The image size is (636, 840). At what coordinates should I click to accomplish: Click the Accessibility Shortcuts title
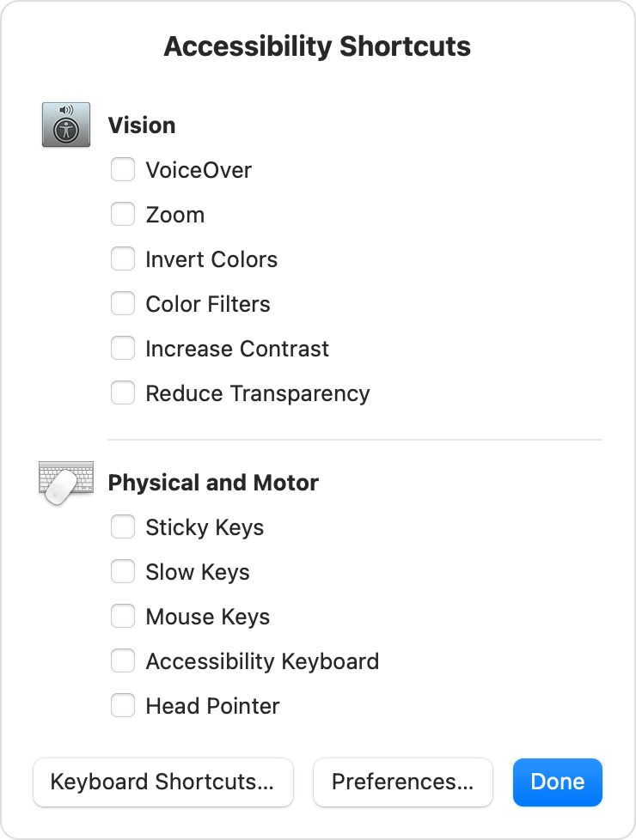pos(317,46)
